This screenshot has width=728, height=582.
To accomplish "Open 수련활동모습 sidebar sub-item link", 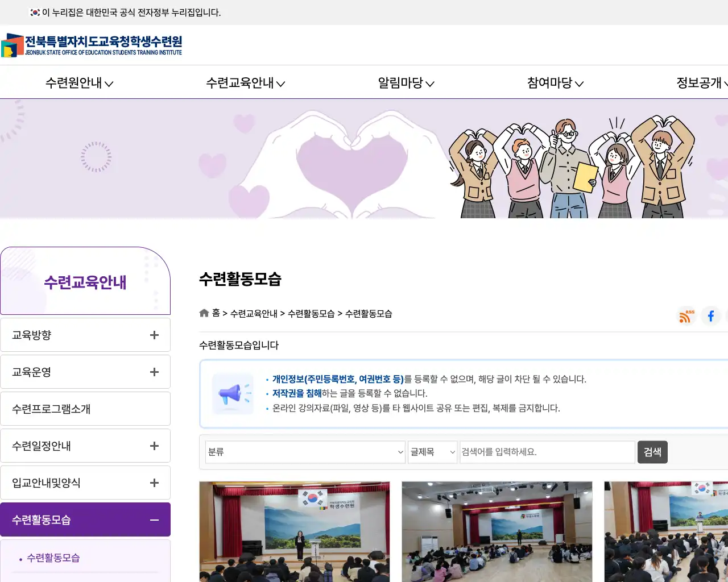I will pyautogui.click(x=53, y=558).
